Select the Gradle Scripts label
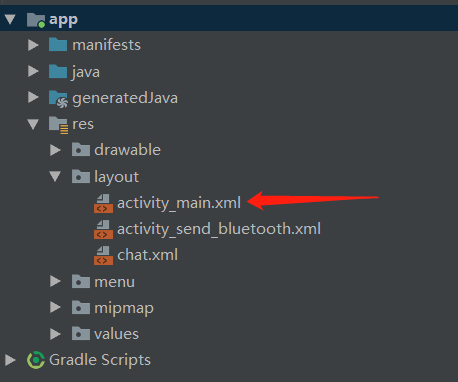 (100, 360)
